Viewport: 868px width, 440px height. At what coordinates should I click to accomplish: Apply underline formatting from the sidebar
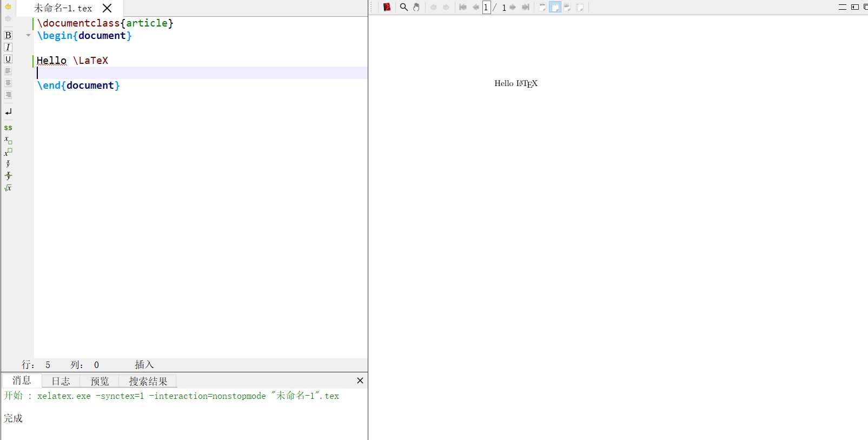[x=8, y=59]
